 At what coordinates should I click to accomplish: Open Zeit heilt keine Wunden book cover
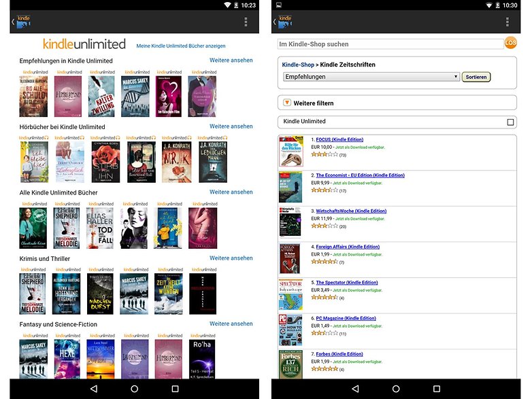[168, 294]
